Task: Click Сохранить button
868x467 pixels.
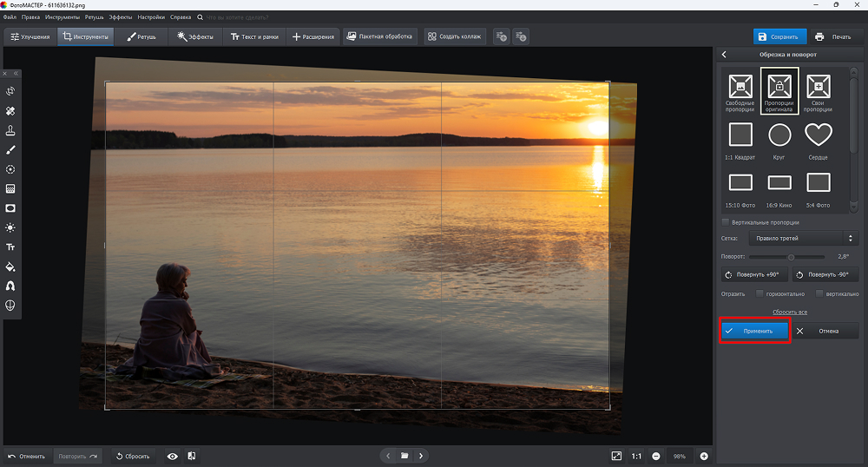Action: tap(779, 36)
